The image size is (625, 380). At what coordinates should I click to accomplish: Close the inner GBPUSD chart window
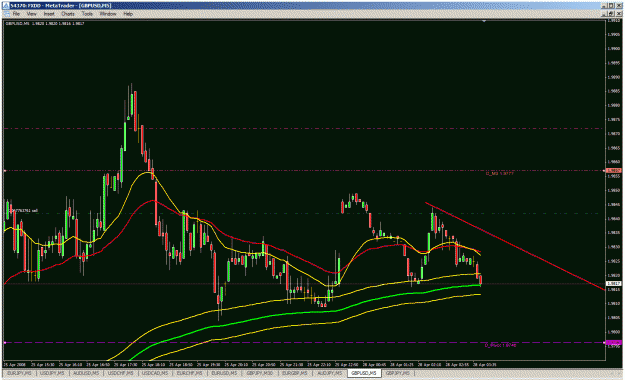(x=619, y=14)
